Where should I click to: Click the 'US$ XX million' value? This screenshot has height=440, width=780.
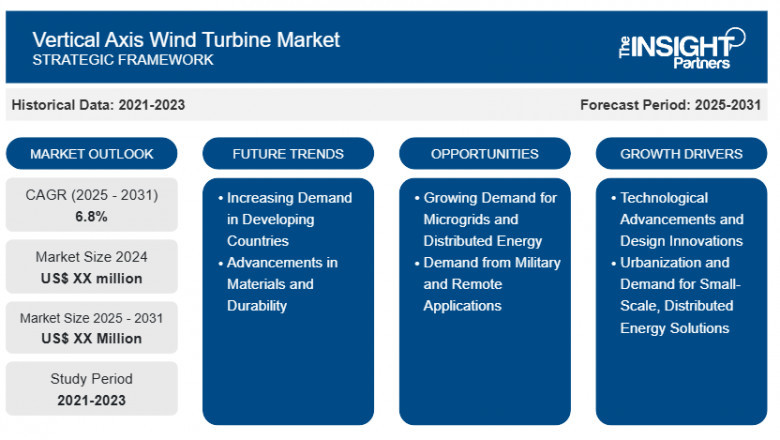[x=92, y=278]
